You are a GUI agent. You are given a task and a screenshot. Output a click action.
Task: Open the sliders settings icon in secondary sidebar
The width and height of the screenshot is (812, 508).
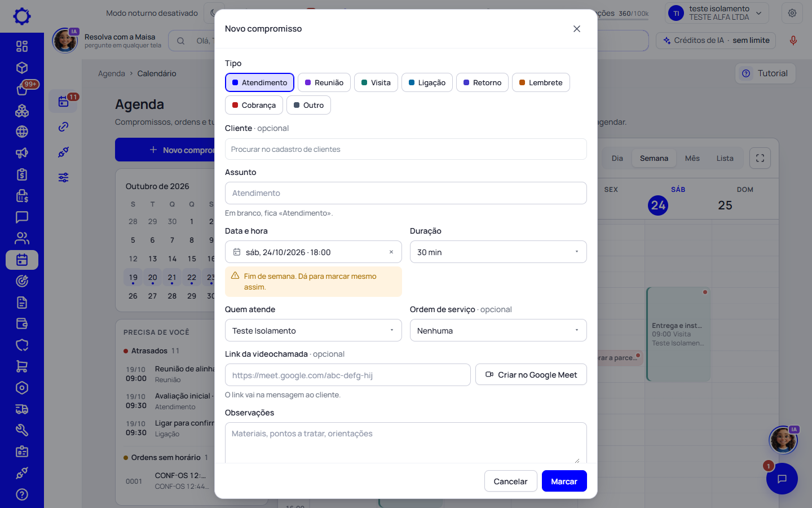[x=64, y=178]
